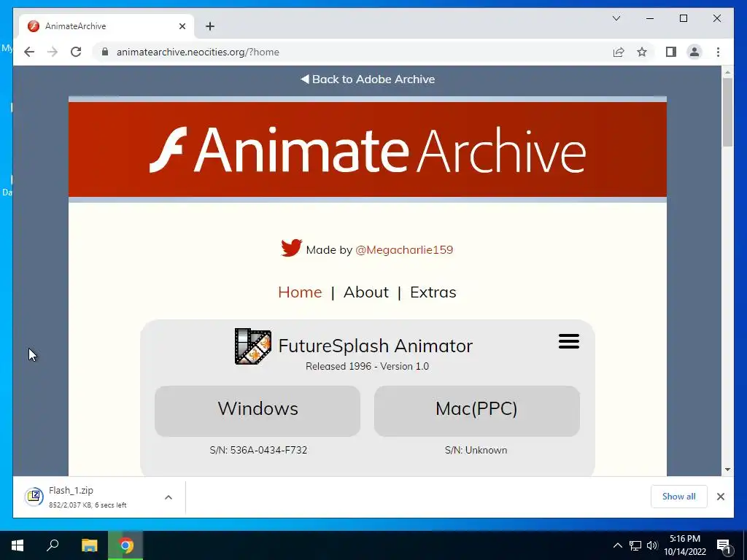747x560 pixels.
Task: Click the scrollbar up arrow
Action: coord(727,72)
